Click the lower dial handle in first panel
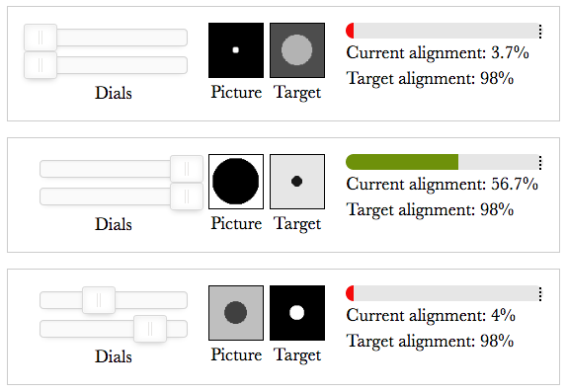Image resolution: width=567 pixels, height=392 pixels. click(40, 65)
